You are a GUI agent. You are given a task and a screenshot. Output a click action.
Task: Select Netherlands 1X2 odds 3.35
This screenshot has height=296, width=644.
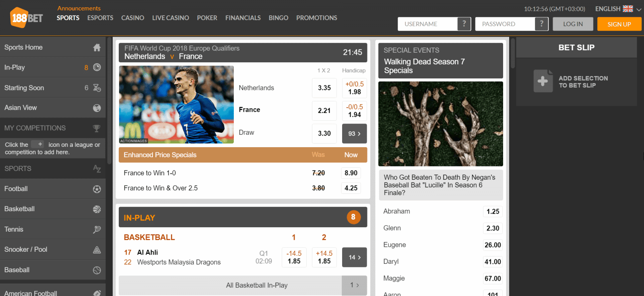324,88
